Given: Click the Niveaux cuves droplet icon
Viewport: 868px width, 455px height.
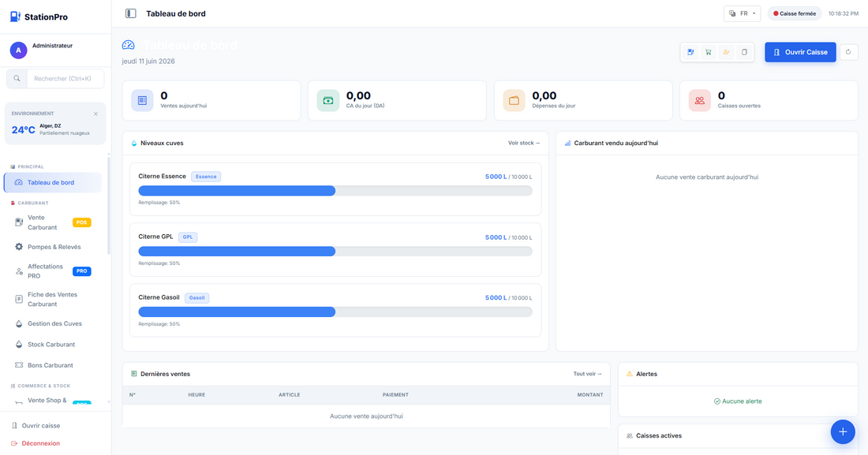Looking at the screenshot, I should coord(134,144).
